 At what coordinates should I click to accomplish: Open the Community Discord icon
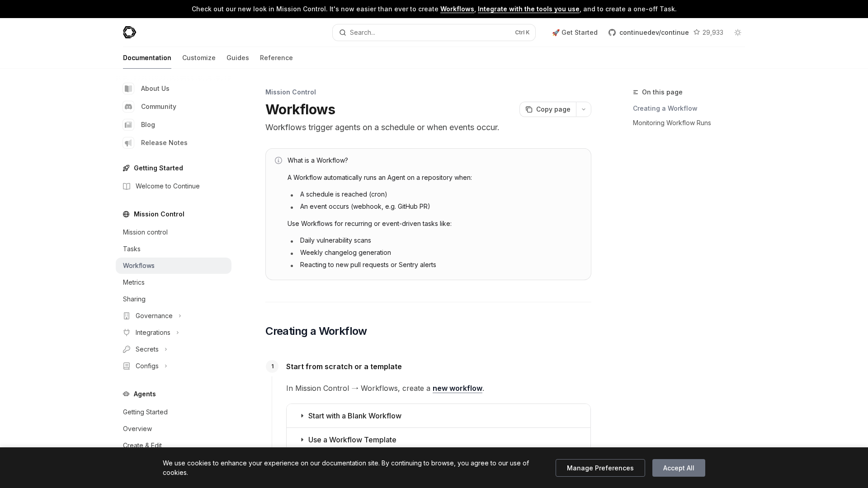(x=128, y=107)
